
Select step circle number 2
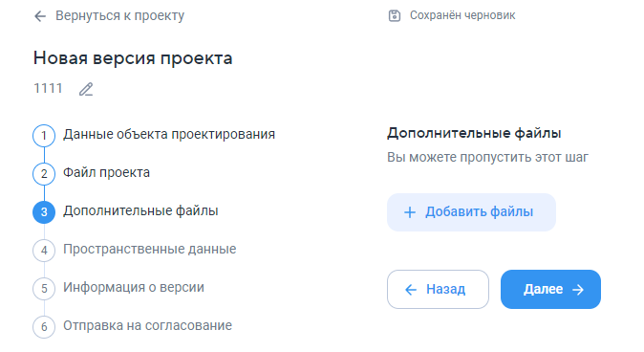click(x=44, y=174)
